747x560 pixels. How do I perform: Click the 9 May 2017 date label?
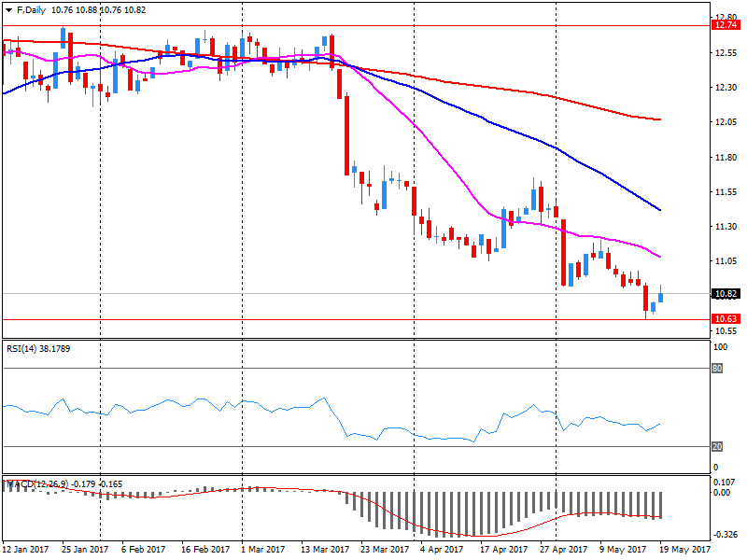point(622,550)
